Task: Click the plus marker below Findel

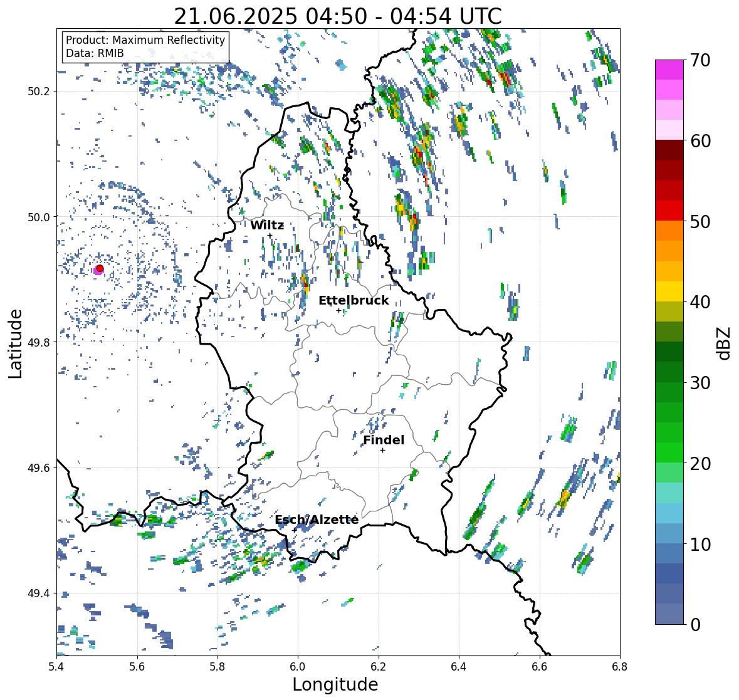Action: 383,451
